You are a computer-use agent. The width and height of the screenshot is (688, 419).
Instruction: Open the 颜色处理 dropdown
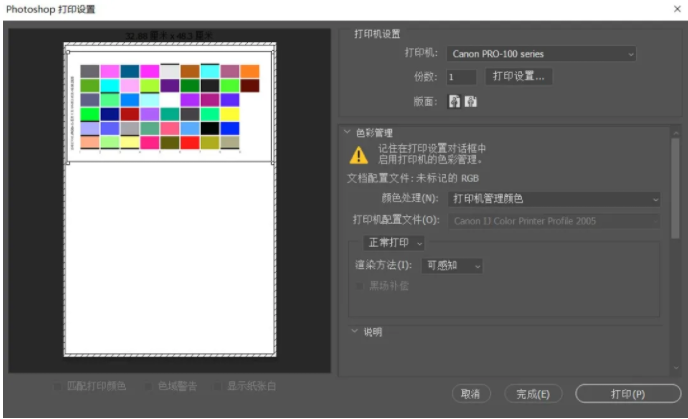coord(554,199)
